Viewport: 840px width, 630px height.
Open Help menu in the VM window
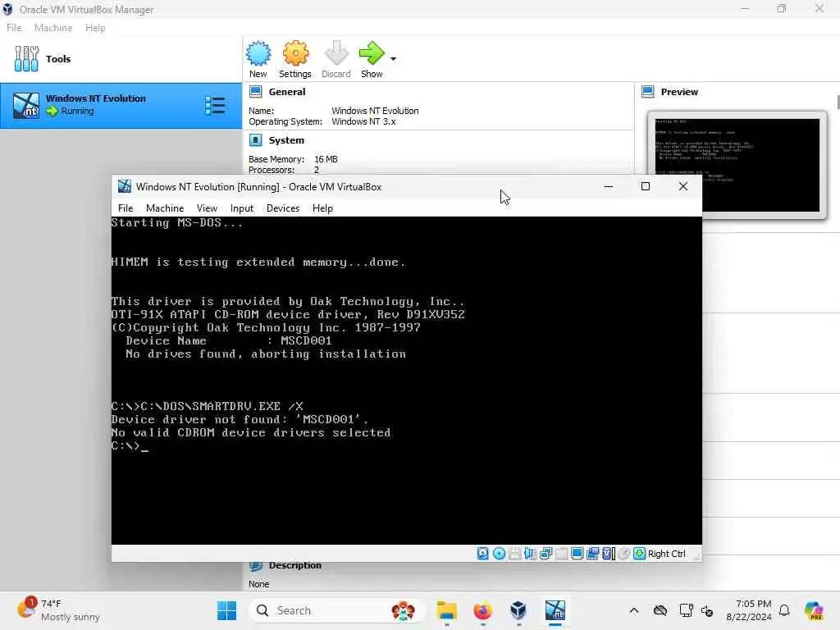click(322, 208)
